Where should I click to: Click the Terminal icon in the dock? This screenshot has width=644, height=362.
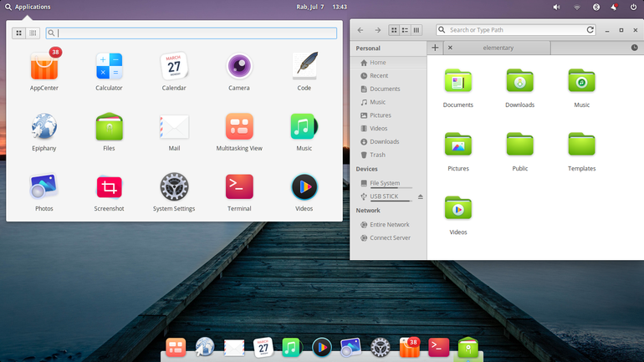(438, 347)
